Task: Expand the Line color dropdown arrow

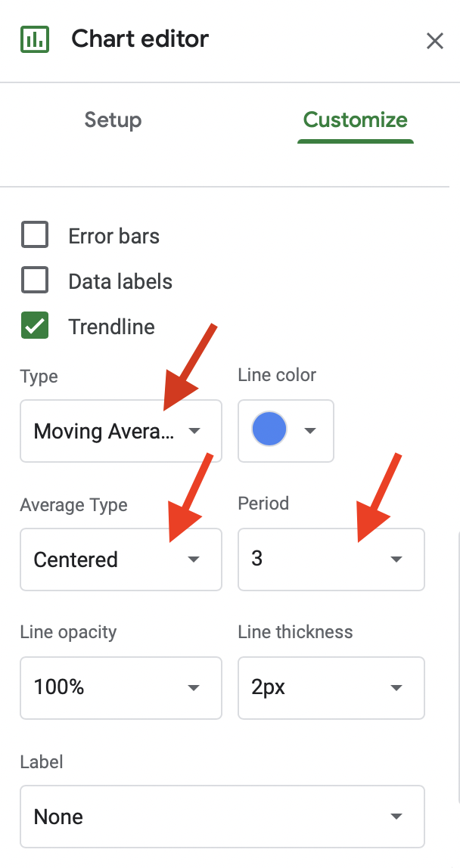Action: pyautogui.click(x=310, y=431)
